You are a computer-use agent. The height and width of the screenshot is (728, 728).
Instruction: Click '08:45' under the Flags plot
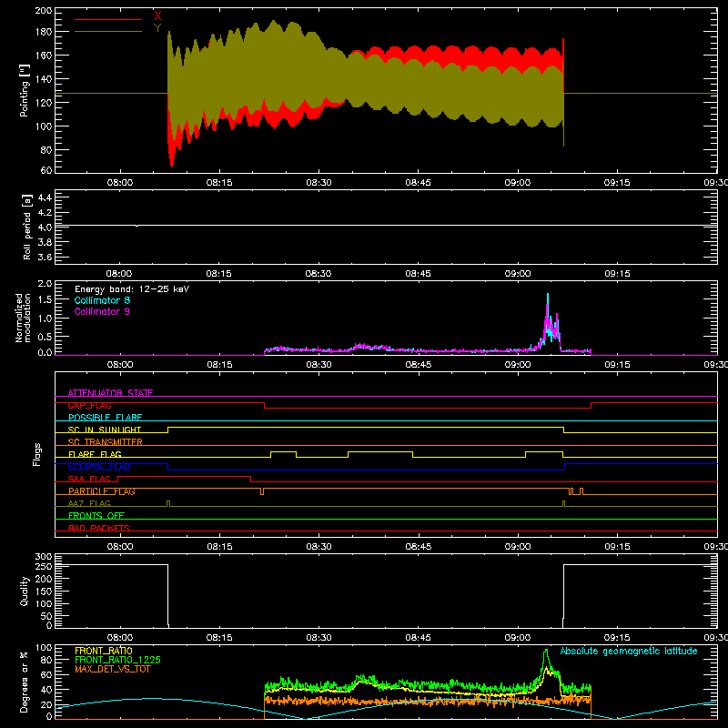click(419, 547)
